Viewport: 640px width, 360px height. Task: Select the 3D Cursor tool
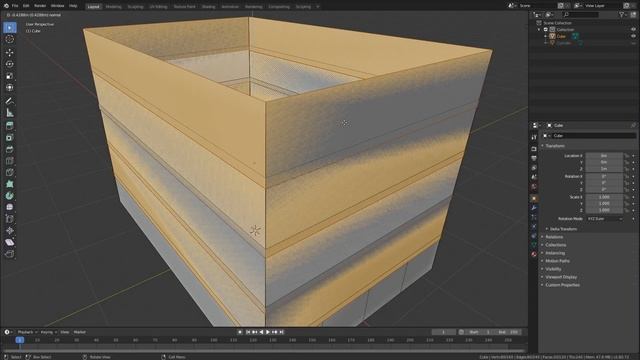click(x=10, y=39)
